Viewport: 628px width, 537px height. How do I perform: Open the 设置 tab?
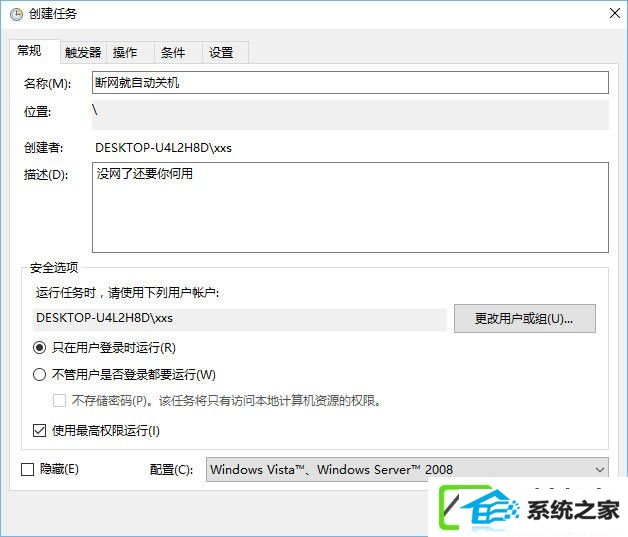[x=225, y=52]
